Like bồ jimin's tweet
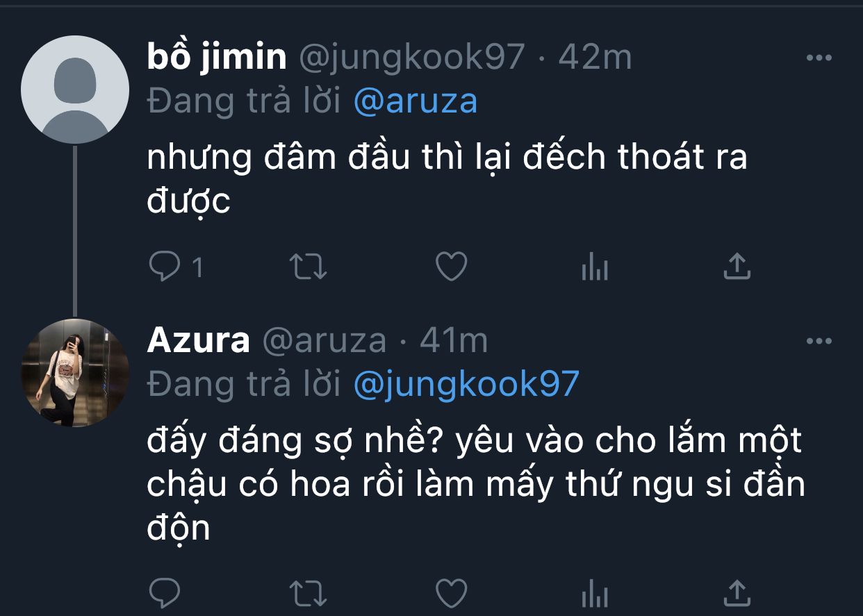 pyautogui.click(x=451, y=267)
